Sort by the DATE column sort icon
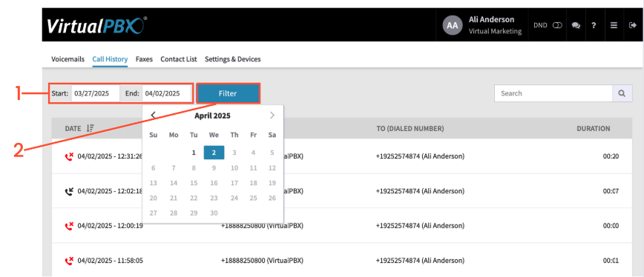This screenshot has width=644, height=277. point(91,128)
